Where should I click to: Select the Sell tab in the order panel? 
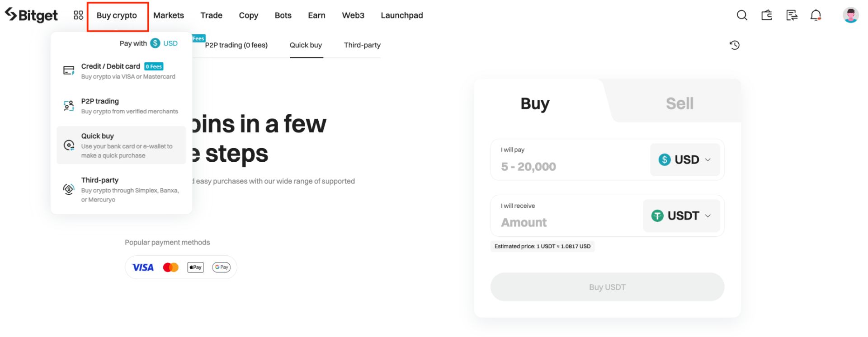tap(679, 103)
